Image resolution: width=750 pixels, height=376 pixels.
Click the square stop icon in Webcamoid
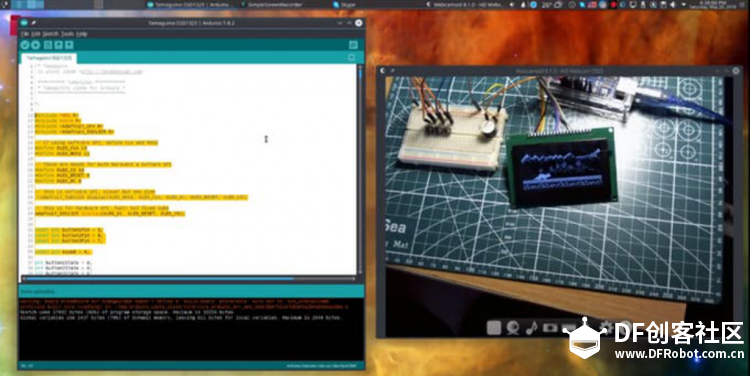pos(494,328)
